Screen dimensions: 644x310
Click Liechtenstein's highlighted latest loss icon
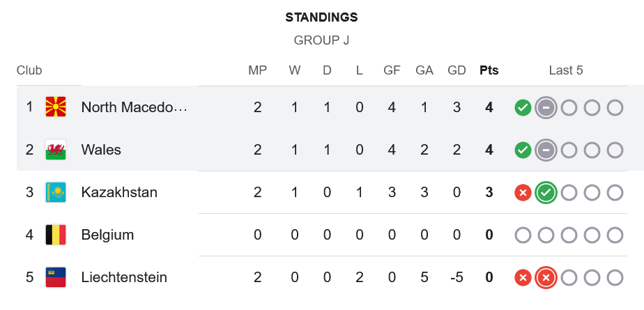pyautogui.click(x=546, y=277)
